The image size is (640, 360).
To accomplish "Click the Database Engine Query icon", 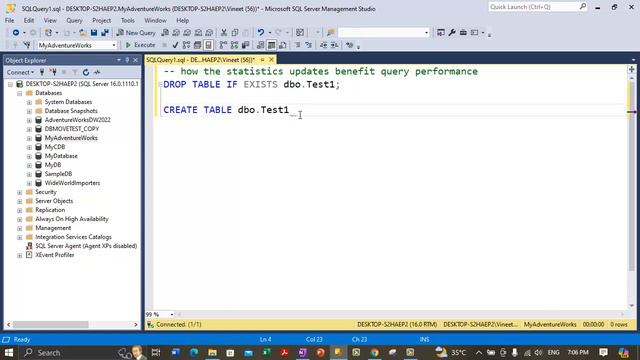I will point(165,33).
